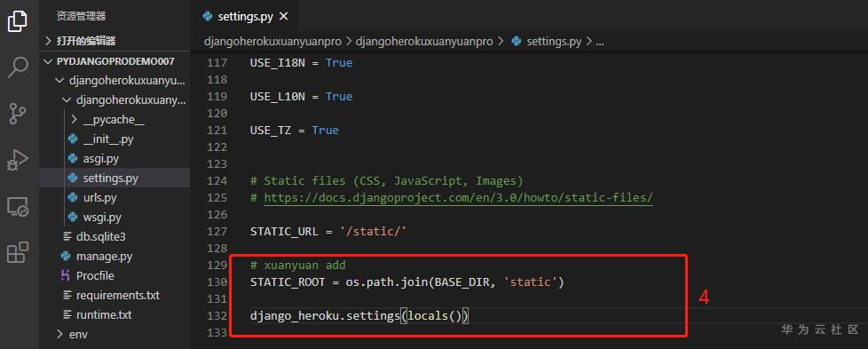868x349 pixels.
Task: Click line number 130 in the gutter
Action: pos(217,282)
